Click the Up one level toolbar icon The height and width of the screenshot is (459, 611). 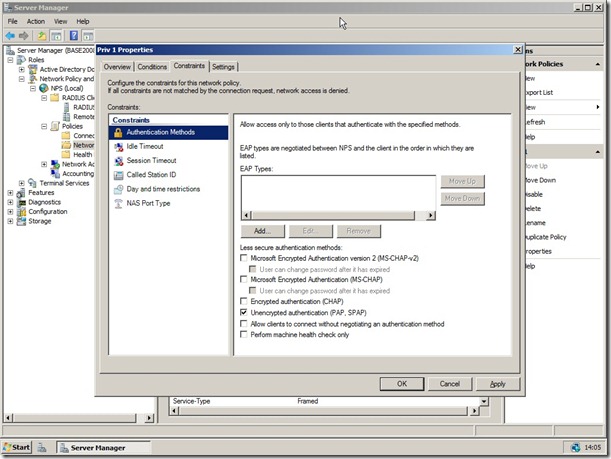[x=42, y=36]
